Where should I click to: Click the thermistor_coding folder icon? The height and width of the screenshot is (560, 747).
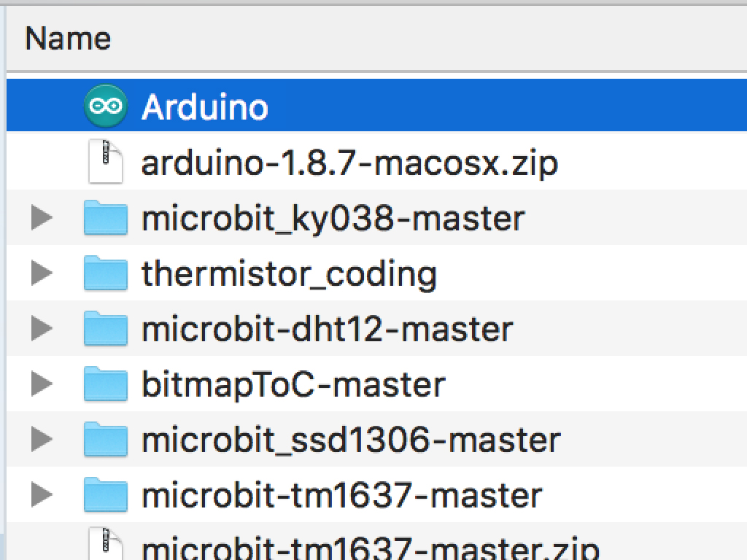106,273
